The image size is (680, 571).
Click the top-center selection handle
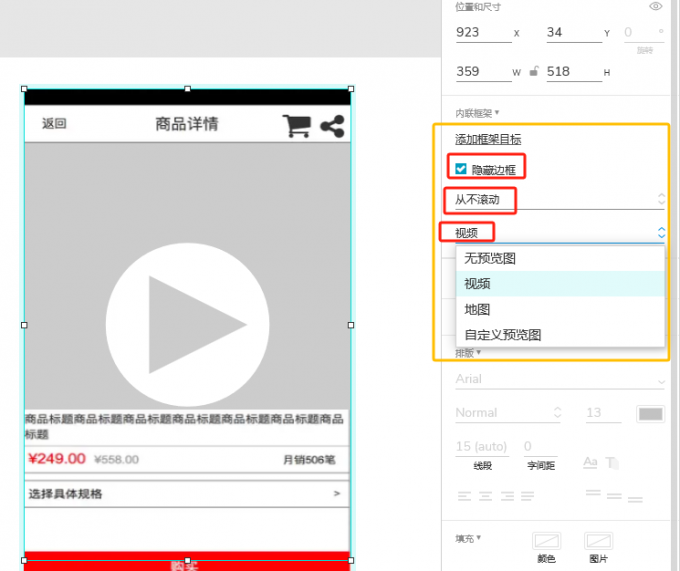click(x=187, y=89)
